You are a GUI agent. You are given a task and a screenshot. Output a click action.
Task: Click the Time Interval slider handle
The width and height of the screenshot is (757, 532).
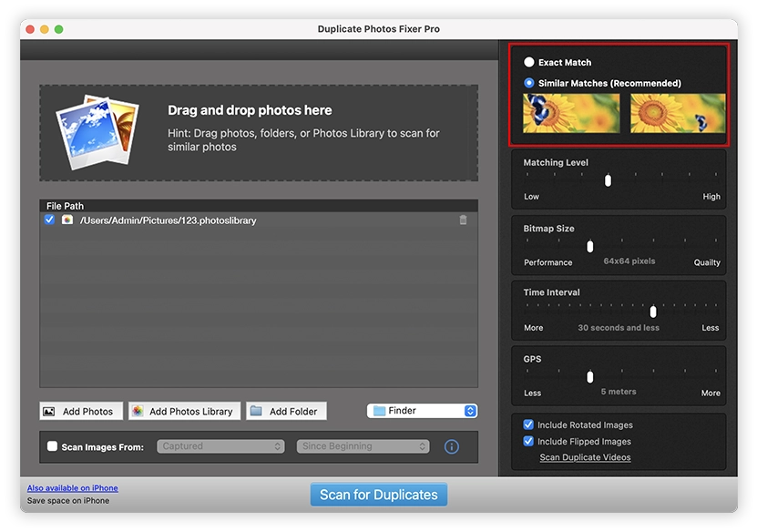coord(653,312)
